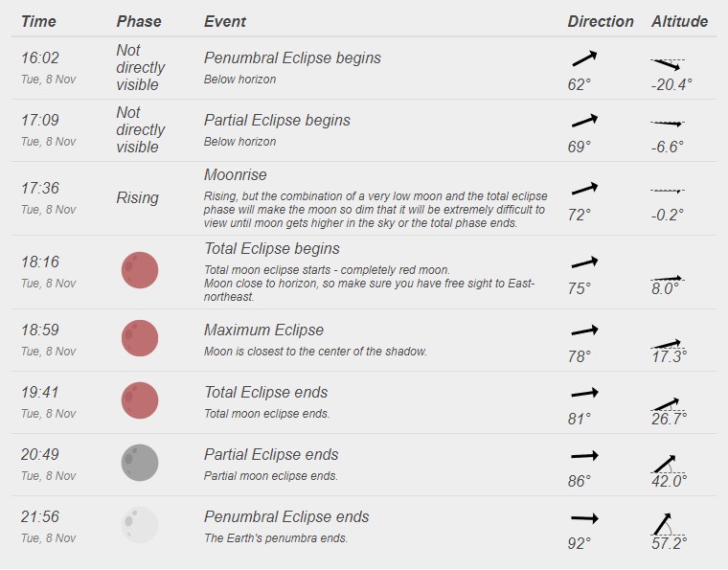Click the Direction column header

click(x=601, y=21)
